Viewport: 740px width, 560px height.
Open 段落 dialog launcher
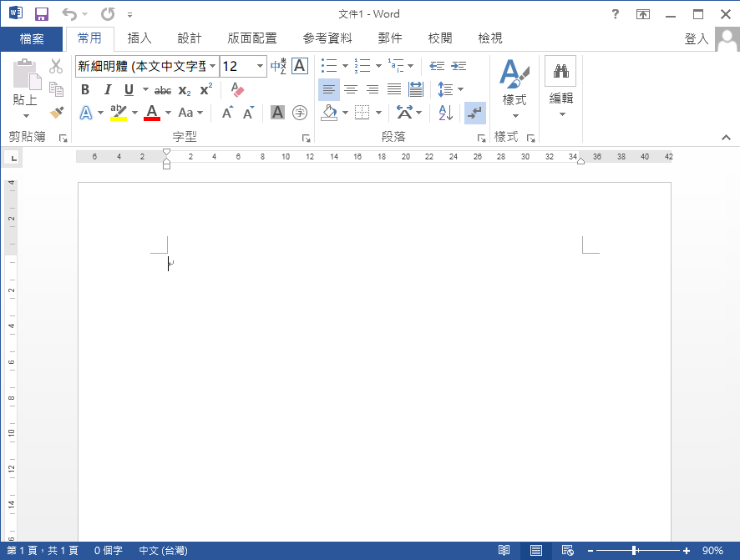[481, 138]
